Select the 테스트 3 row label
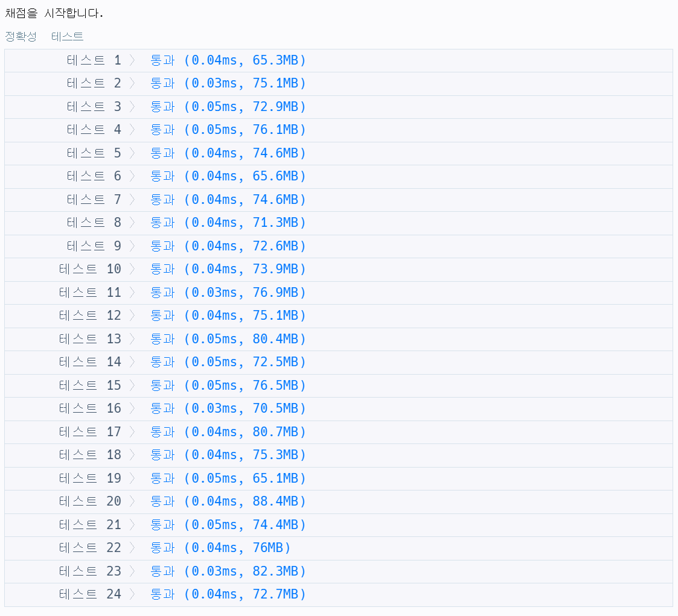The width and height of the screenshot is (678, 616). coord(94,106)
